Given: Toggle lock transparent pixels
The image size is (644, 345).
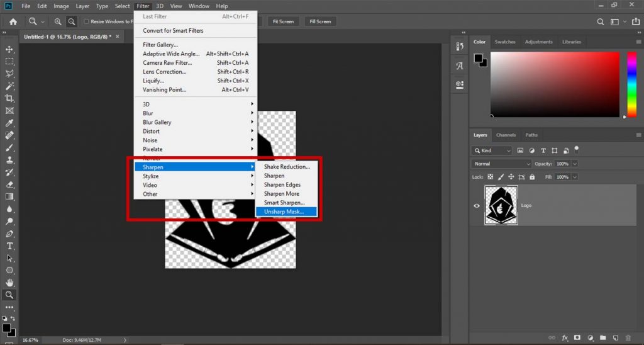Looking at the screenshot, I should coord(491,177).
